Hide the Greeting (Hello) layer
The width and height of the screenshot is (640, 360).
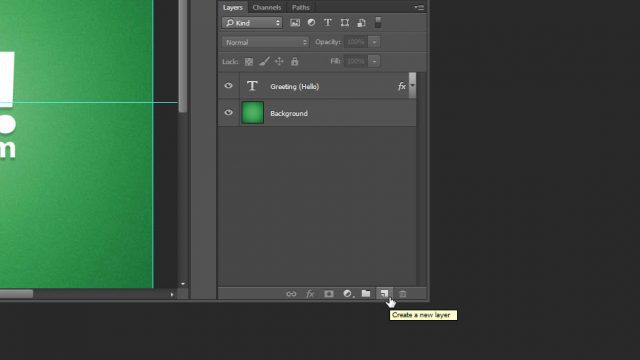[229, 86]
